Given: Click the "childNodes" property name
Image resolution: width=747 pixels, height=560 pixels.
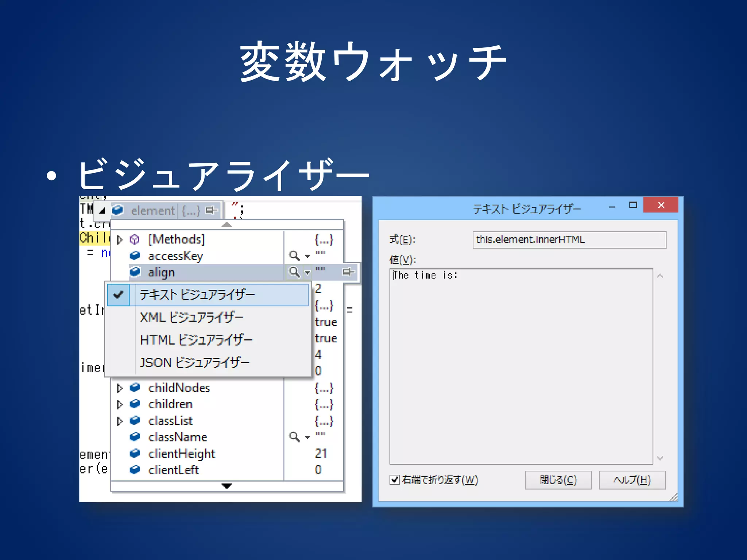Looking at the screenshot, I should click(x=179, y=388).
